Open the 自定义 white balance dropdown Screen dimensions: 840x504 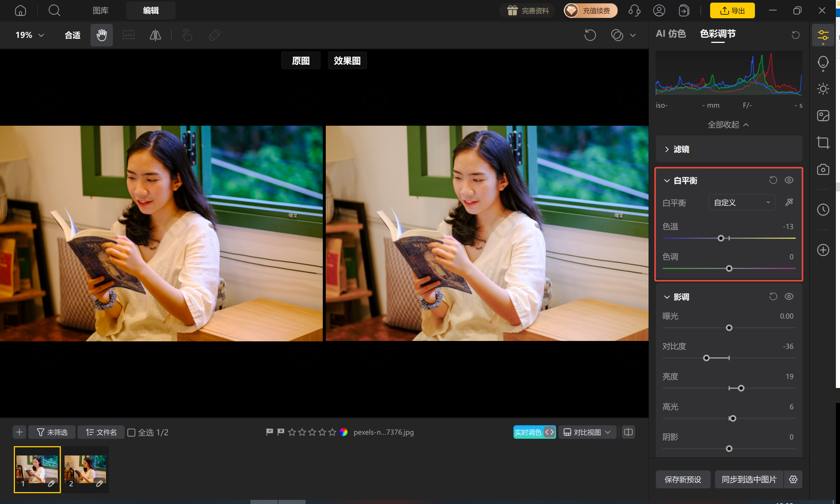(742, 203)
